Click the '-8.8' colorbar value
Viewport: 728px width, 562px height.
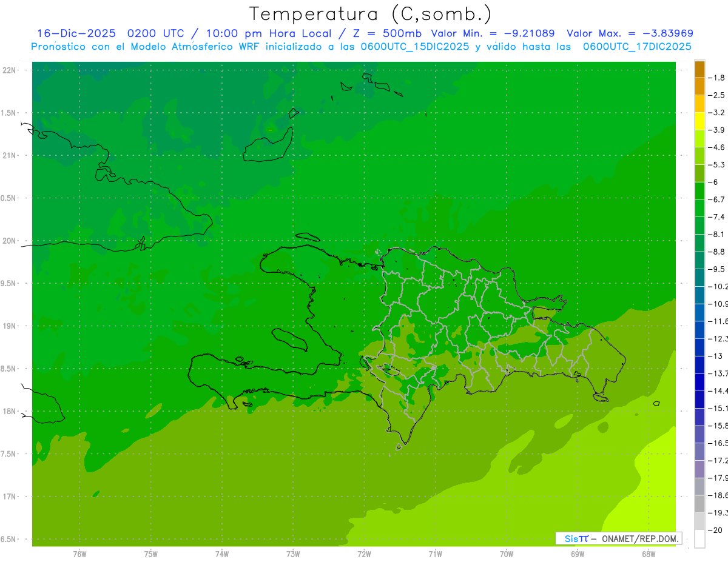pyautogui.click(x=717, y=252)
